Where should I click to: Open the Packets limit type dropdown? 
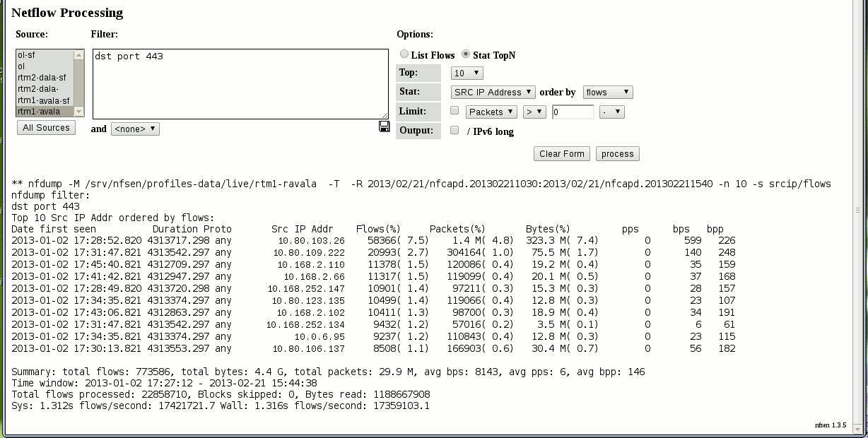point(491,112)
